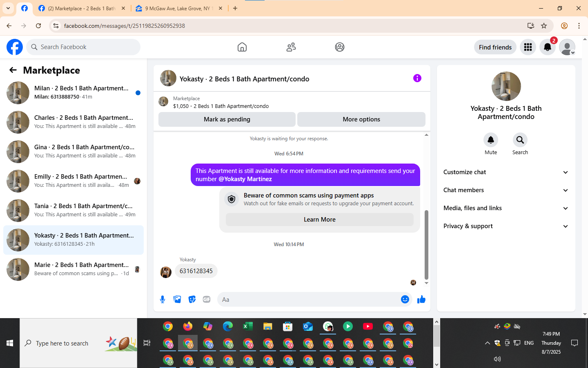
Task: Open a new browser tab
Action: pyautogui.click(x=235, y=8)
